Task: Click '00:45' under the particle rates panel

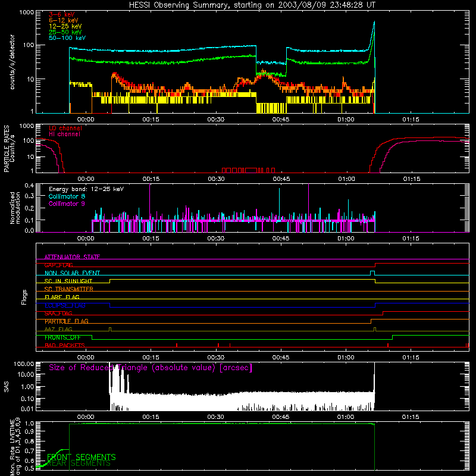Action: (281, 179)
